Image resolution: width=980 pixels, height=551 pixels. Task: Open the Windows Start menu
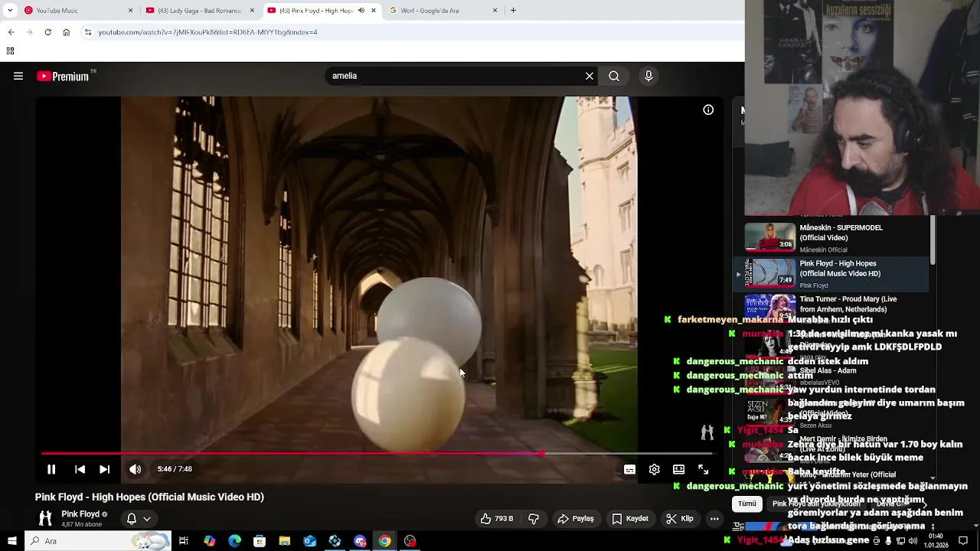(x=11, y=541)
